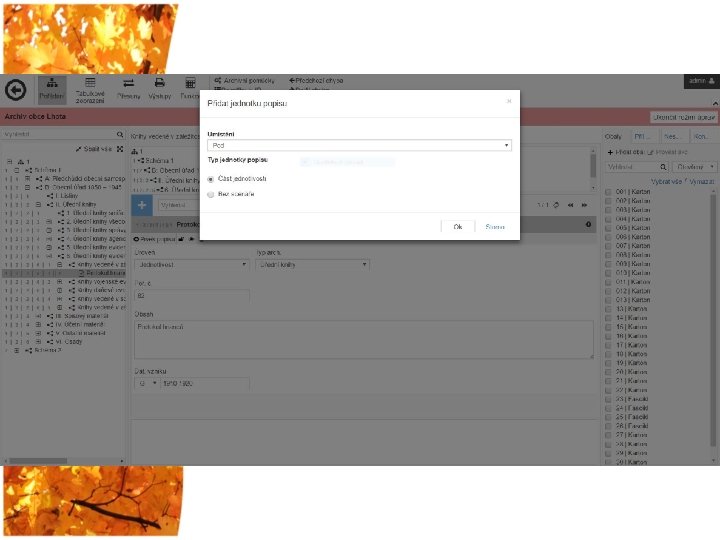
Task: Close the Přidat jednotku popisu dialog
Action: click(x=509, y=101)
